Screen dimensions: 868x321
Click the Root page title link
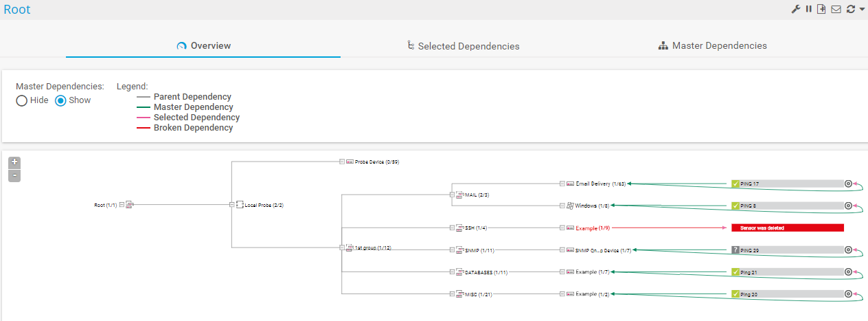17,10
